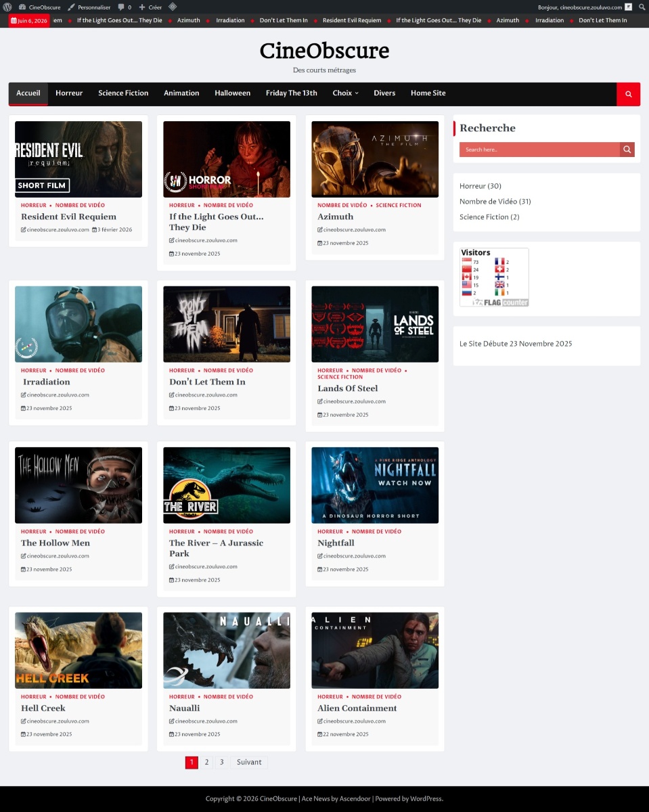Open the Resident Evil Requiem thumbnail
Screen dimensions: 649x812
(79, 159)
